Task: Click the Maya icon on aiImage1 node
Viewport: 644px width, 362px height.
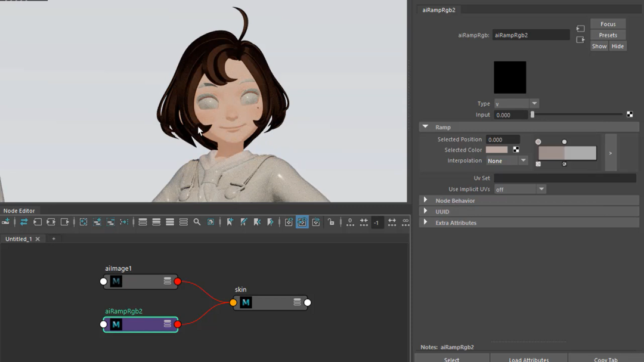Action: coord(116,281)
